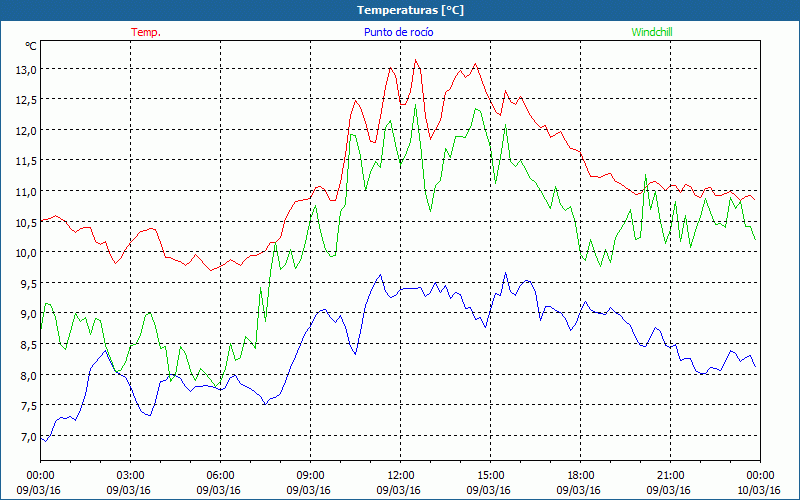
Task: Click the 15:00 time axis label
Action: point(490,476)
